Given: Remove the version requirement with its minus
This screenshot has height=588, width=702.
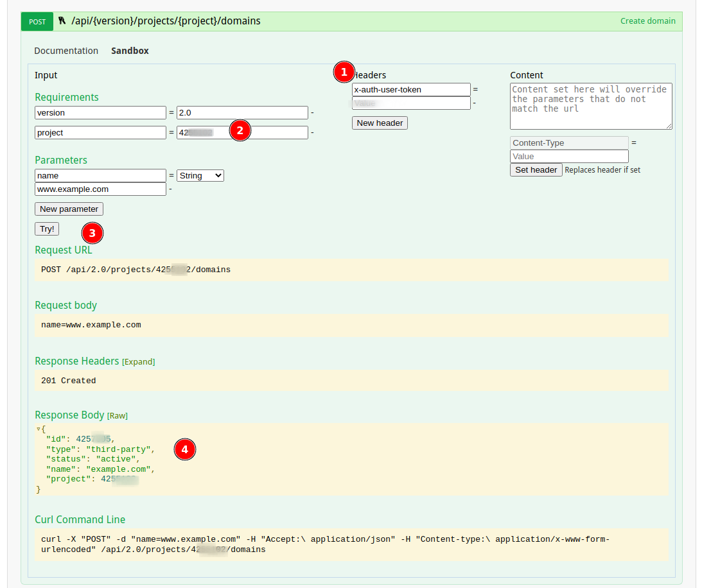Looking at the screenshot, I should (x=313, y=113).
